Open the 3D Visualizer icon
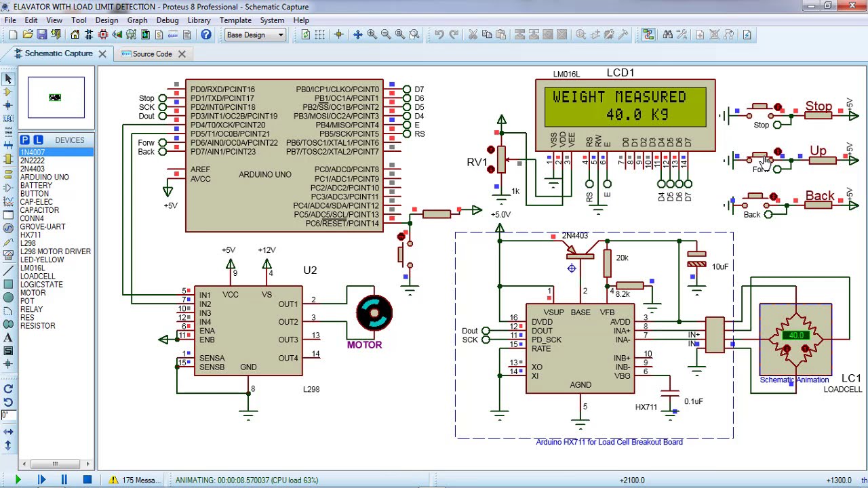Screen dimensions: 868x488 [x=117, y=35]
